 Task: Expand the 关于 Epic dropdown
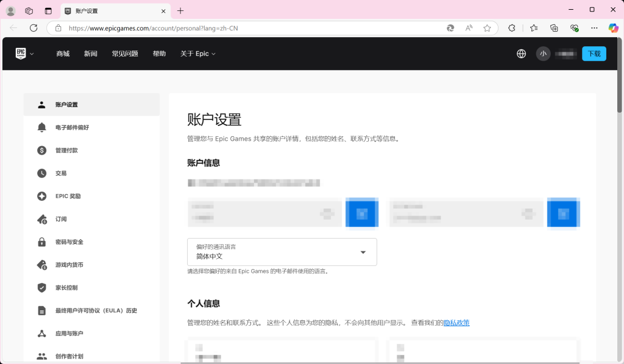coord(198,54)
